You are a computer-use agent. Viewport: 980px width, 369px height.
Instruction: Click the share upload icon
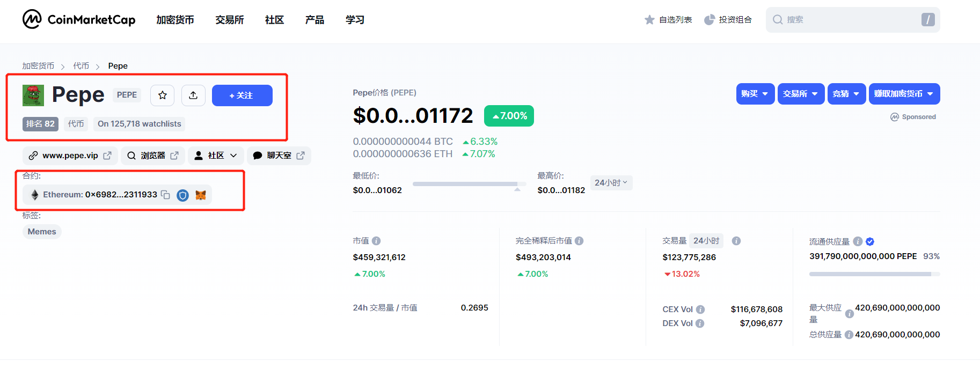[193, 95]
